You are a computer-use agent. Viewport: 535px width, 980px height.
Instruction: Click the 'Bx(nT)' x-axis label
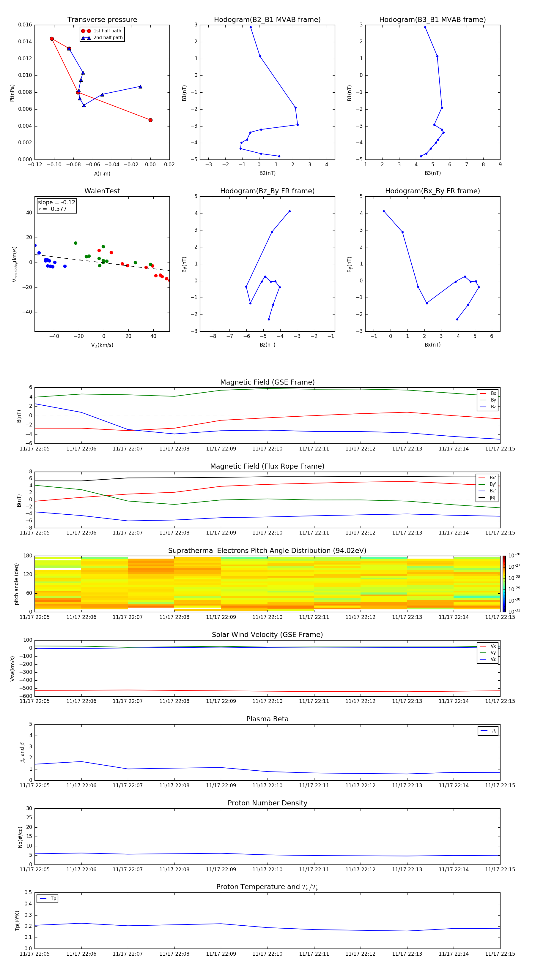(x=432, y=345)
